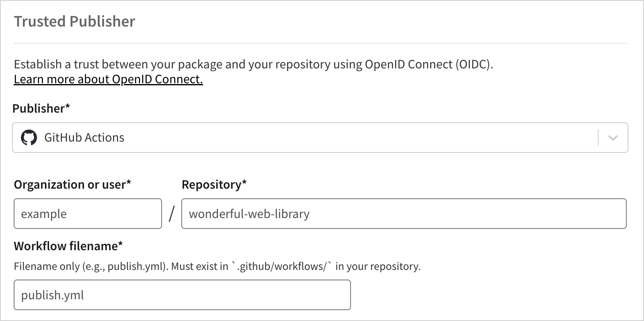Click the Workflow filename publish.yml field
Screen dimensions: 644x321
tap(182, 295)
